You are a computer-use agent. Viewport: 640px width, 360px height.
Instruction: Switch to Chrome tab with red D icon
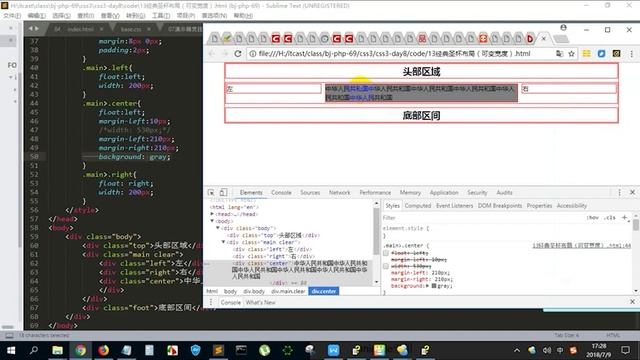[530, 39]
